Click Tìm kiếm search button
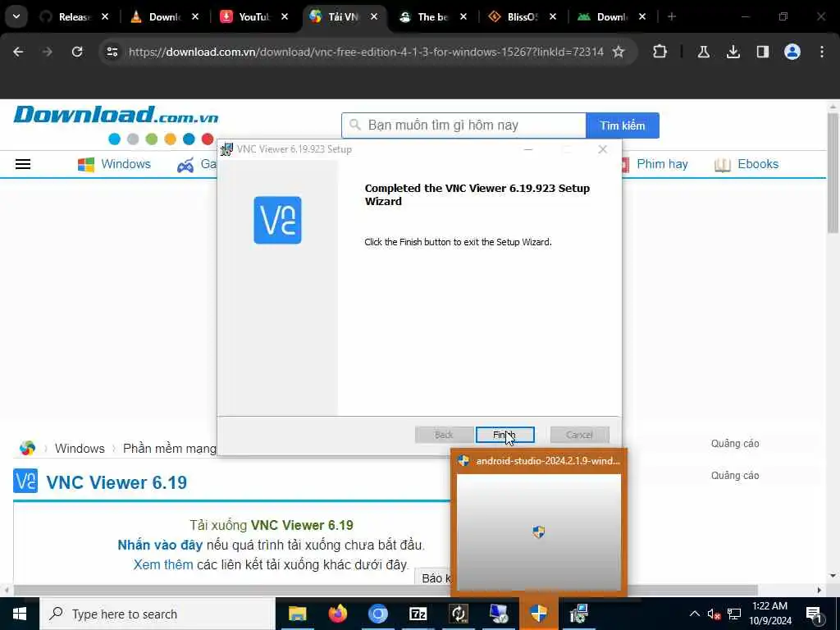The image size is (840, 630). [x=623, y=126]
